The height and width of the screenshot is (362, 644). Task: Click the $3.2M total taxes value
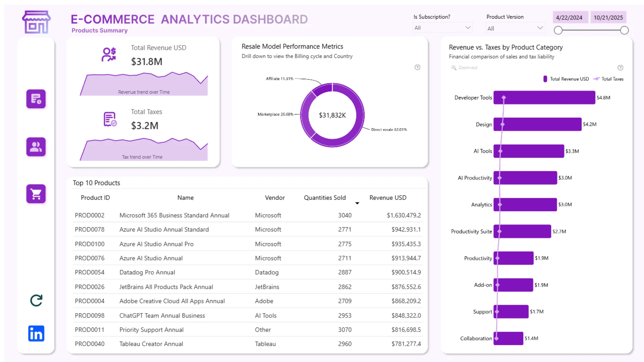point(145,126)
